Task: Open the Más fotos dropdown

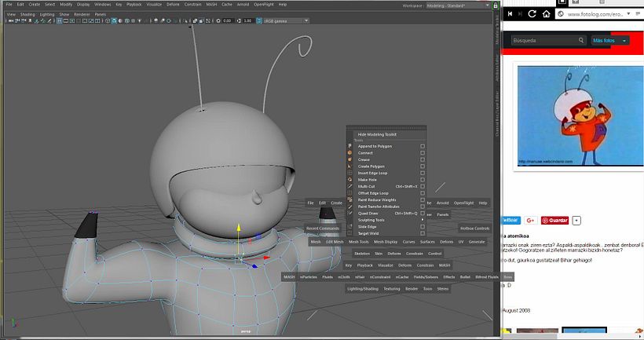Action: (x=610, y=40)
